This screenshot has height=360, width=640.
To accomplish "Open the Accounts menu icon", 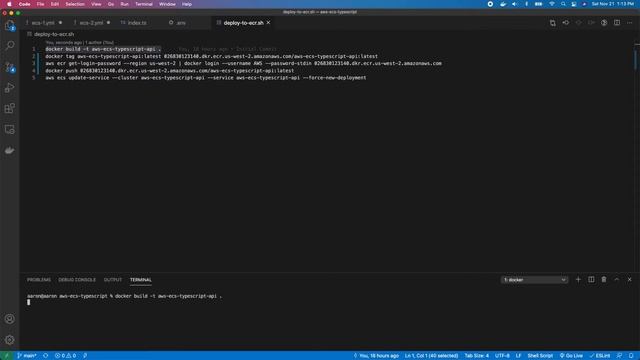I will point(9,319).
